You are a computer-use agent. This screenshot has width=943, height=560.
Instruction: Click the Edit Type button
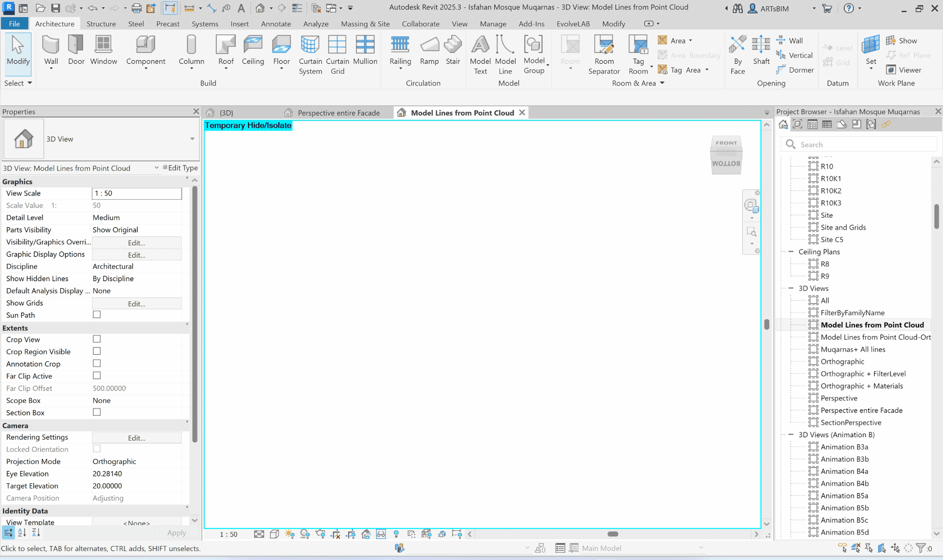pyautogui.click(x=180, y=168)
